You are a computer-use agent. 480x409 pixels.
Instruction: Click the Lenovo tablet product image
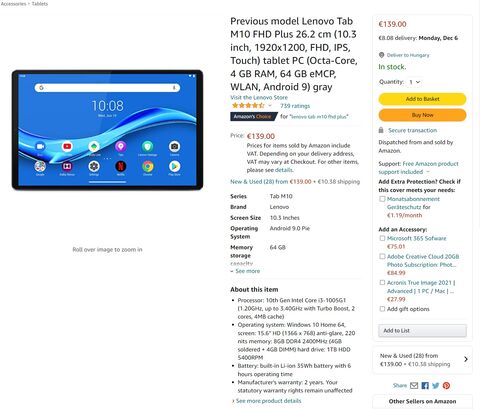coord(107,130)
